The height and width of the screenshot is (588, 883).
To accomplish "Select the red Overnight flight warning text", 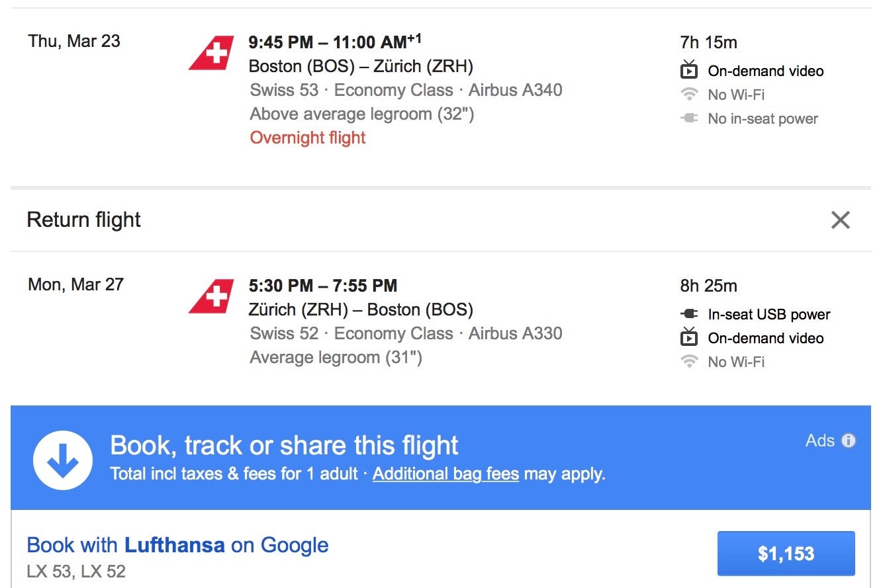I will coord(308,138).
